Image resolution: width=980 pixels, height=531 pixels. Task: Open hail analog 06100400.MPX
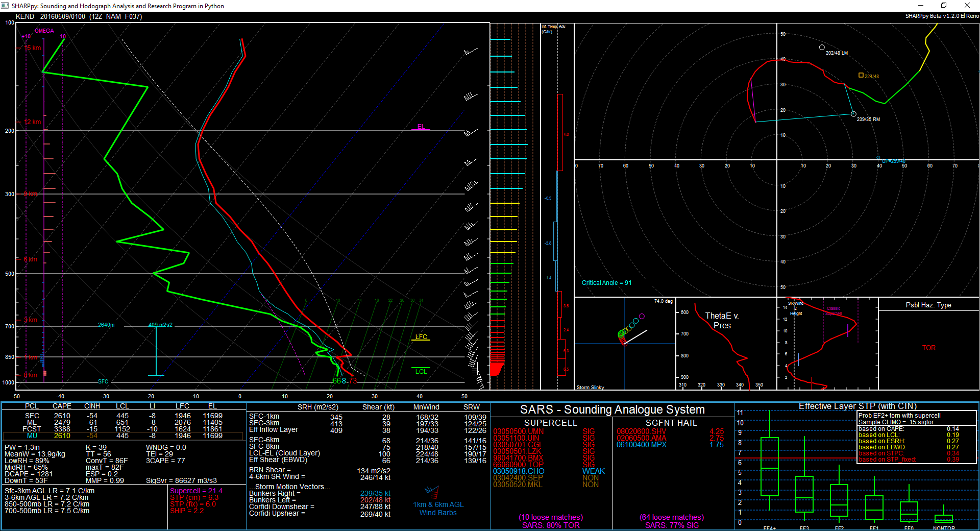(x=641, y=445)
